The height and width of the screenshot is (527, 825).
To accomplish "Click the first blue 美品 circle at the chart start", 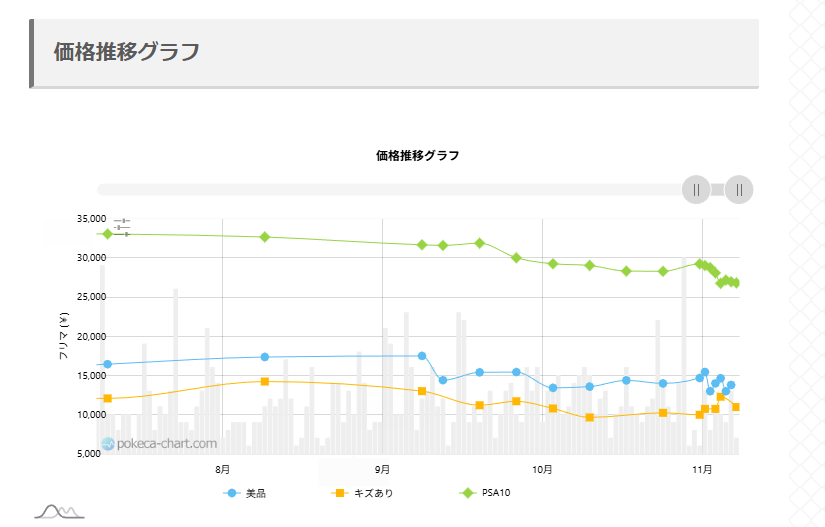I will click(107, 364).
